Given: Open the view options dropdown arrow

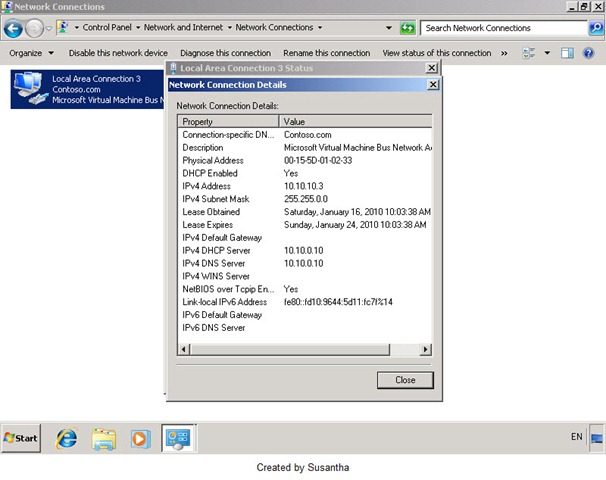Looking at the screenshot, I should coord(547,53).
